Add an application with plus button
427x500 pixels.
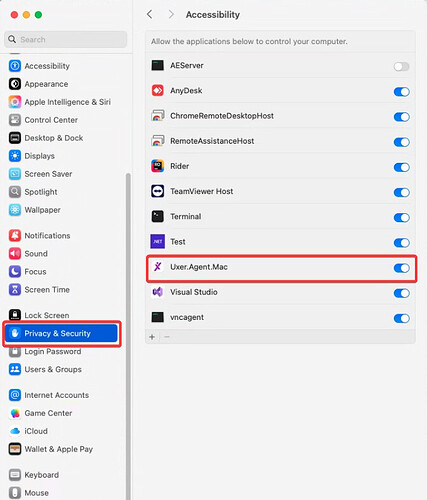(152, 337)
